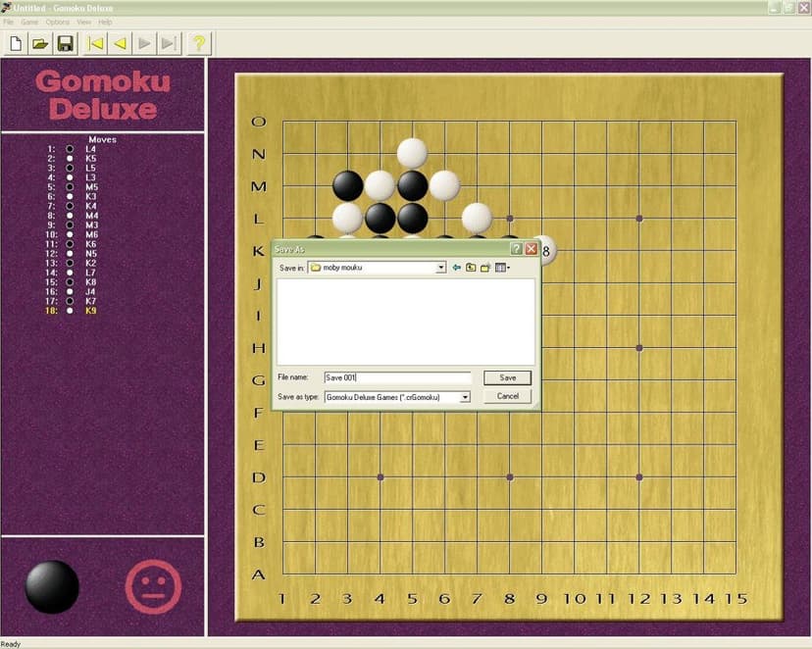Click the Save button
This screenshot has width=812, height=649.
click(508, 377)
